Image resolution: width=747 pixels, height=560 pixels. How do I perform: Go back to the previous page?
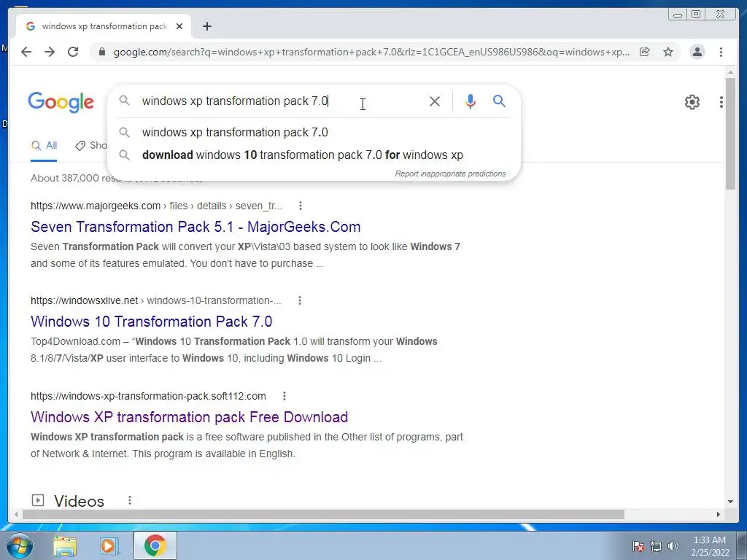tap(26, 52)
